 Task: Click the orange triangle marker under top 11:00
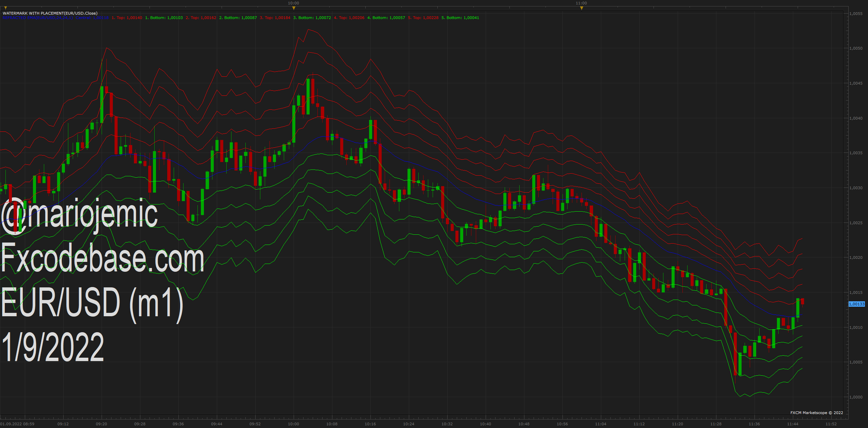point(581,8)
